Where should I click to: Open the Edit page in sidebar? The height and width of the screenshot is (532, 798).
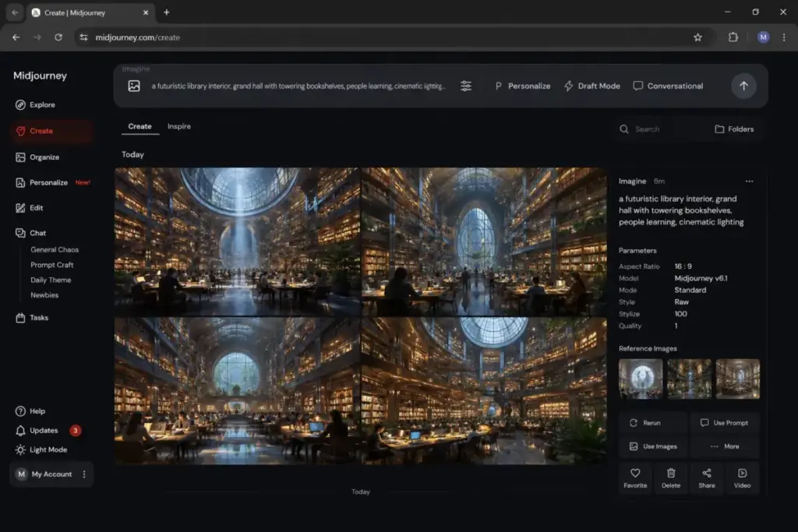[x=29, y=207]
